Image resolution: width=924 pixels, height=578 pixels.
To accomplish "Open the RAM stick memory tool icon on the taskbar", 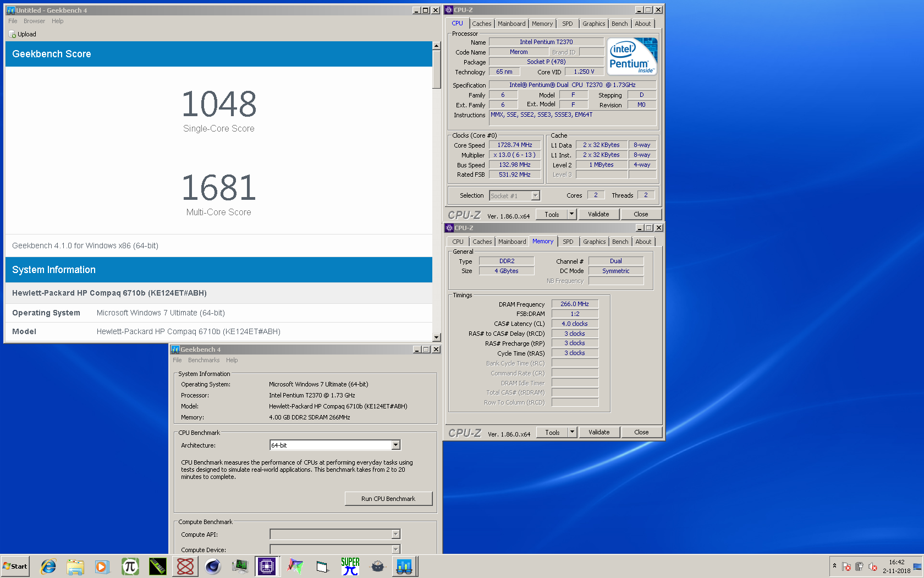I will 157,566.
